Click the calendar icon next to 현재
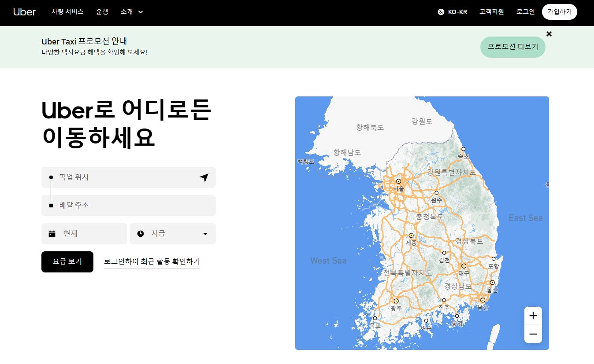Image resolution: width=594 pixels, height=364 pixels. tap(52, 234)
